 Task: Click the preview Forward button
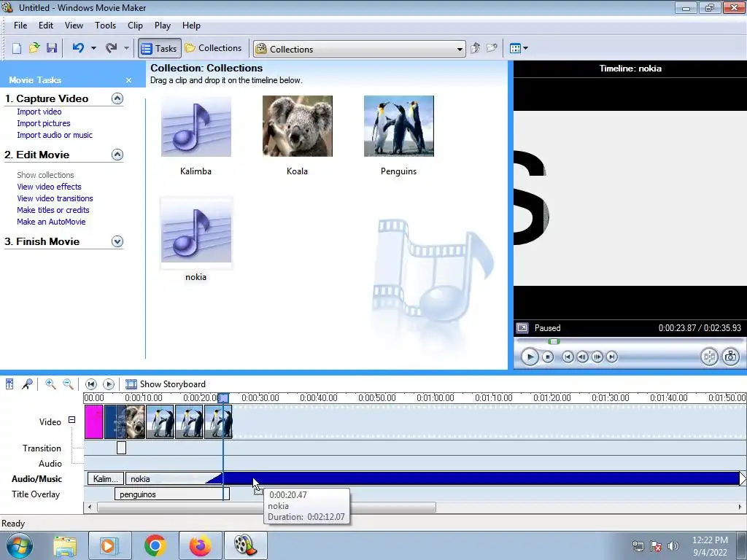612,357
